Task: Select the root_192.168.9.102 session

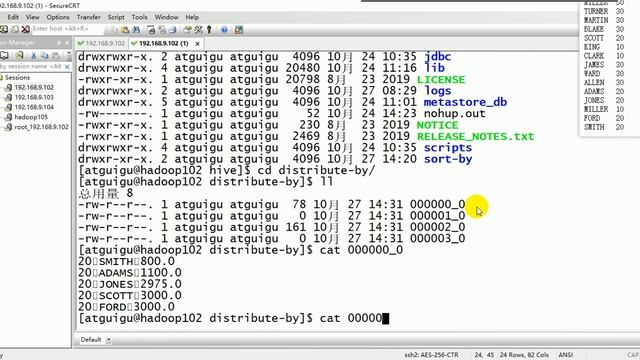Action: pyautogui.click(x=42, y=127)
